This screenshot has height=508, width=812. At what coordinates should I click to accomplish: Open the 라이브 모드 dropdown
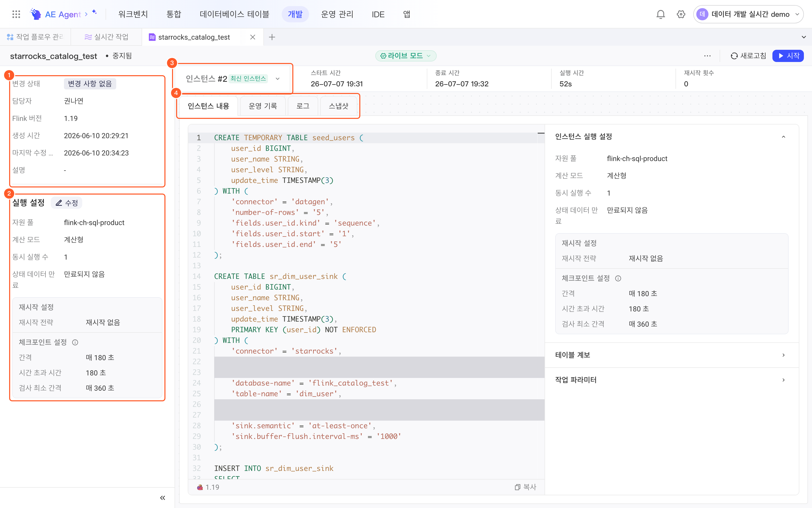(405, 56)
